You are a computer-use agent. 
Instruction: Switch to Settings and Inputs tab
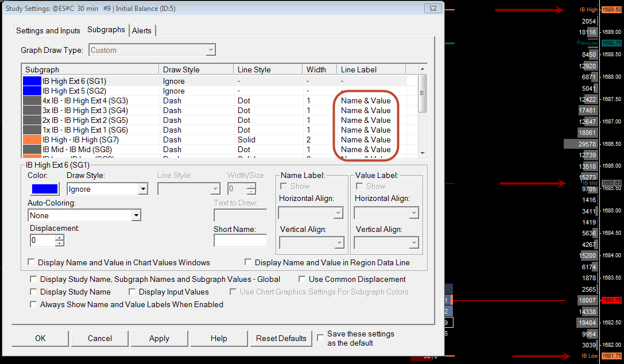click(x=48, y=30)
